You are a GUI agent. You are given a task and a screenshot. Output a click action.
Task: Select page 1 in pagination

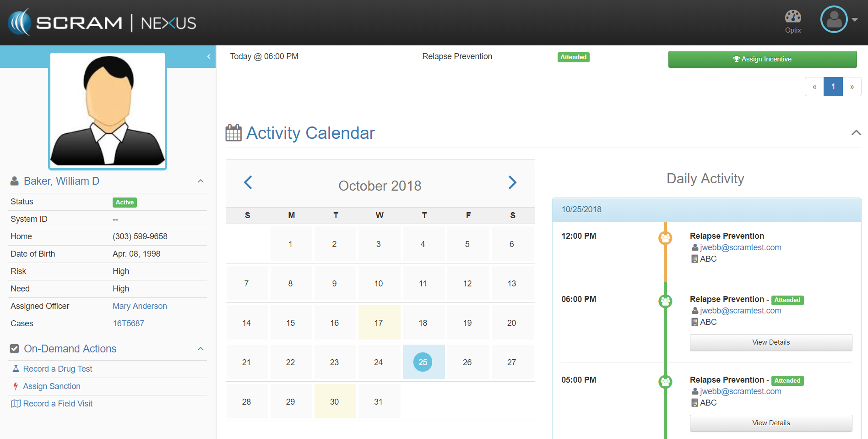point(833,87)
